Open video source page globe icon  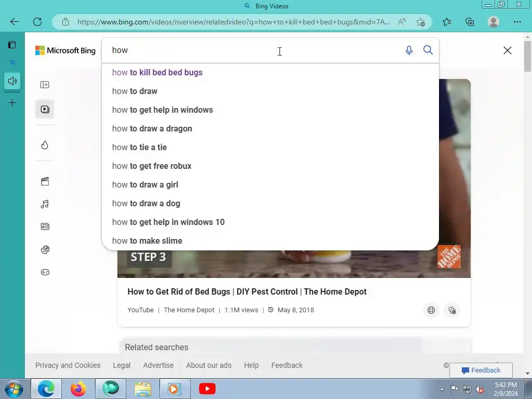click(x=431, y=310)
